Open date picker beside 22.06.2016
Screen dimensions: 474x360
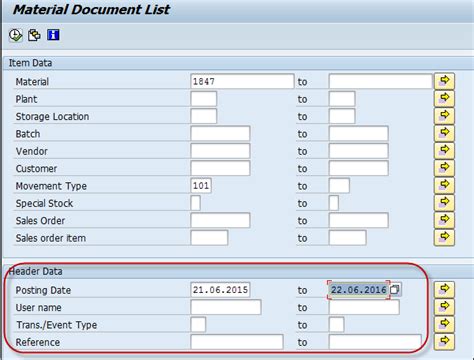pos(395,289)
